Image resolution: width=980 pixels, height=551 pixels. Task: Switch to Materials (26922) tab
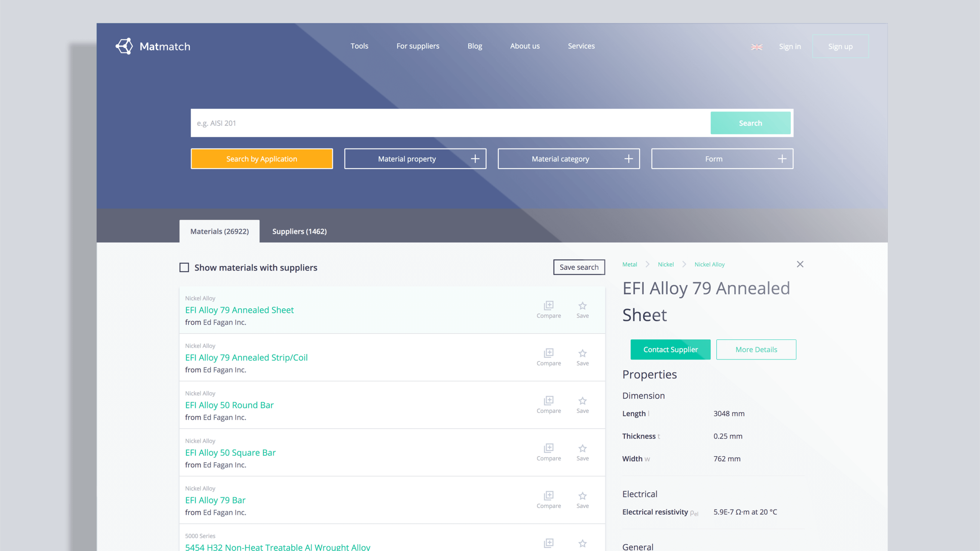[219, 231]
